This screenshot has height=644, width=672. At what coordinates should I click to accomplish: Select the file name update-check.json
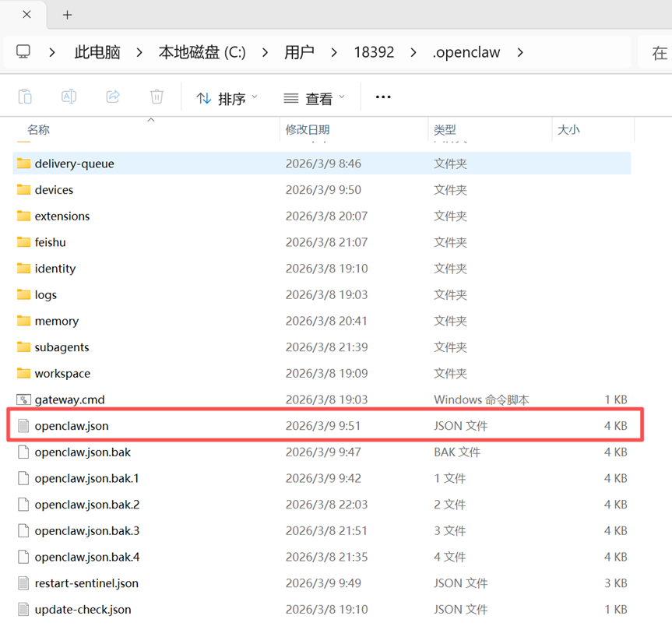point(83,610)
